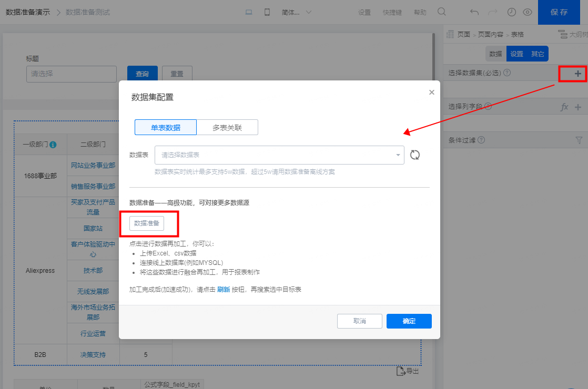
Task: Switch to the 其它 tab
Action: coord(538,54)
